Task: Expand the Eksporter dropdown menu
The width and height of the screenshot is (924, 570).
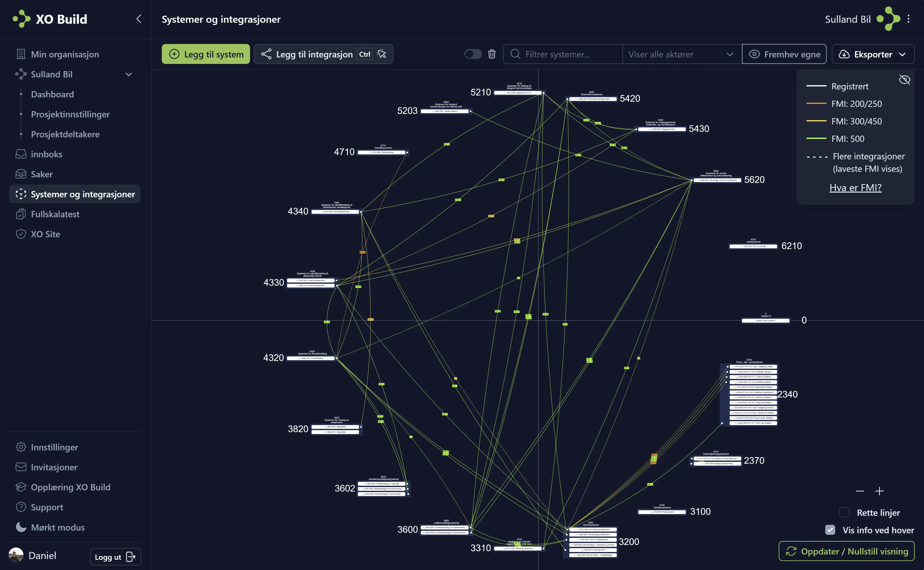Action: (872, 54)
